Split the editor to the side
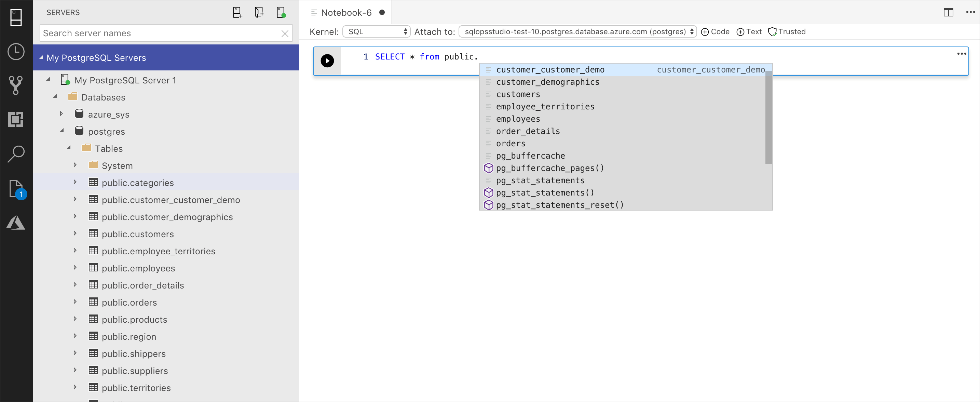This screenshot has height=402, width=980. coord(948,13)
